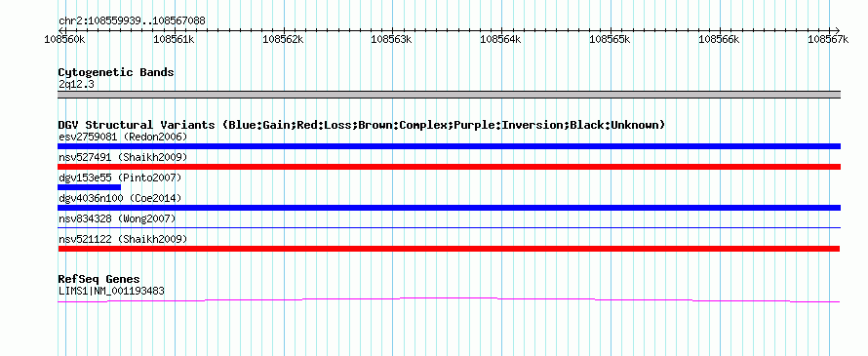Image resolution: width=868 pixels, height=356 pixels.
Task: Click the 108561k ruler position
Action: coord(174,39)
